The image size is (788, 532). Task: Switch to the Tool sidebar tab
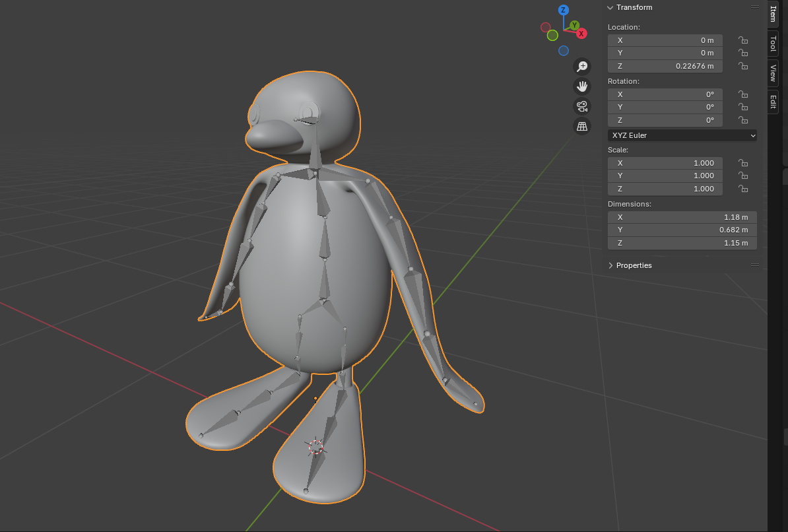(x=773, y=44)
